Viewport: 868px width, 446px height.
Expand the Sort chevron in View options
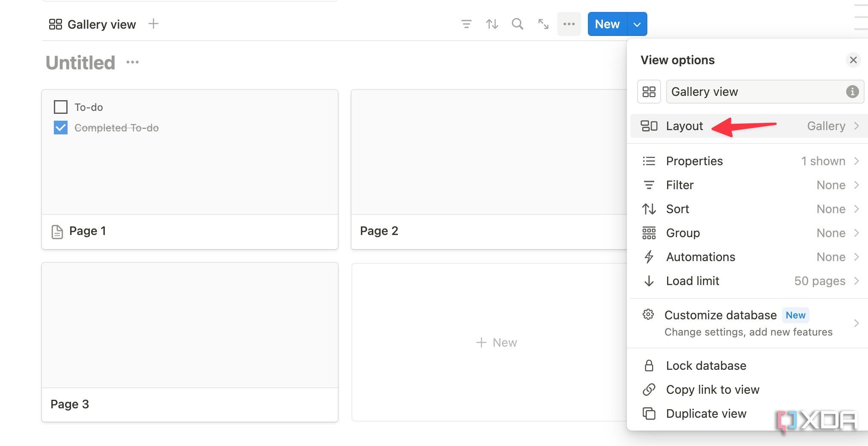(x=856, y=209)
